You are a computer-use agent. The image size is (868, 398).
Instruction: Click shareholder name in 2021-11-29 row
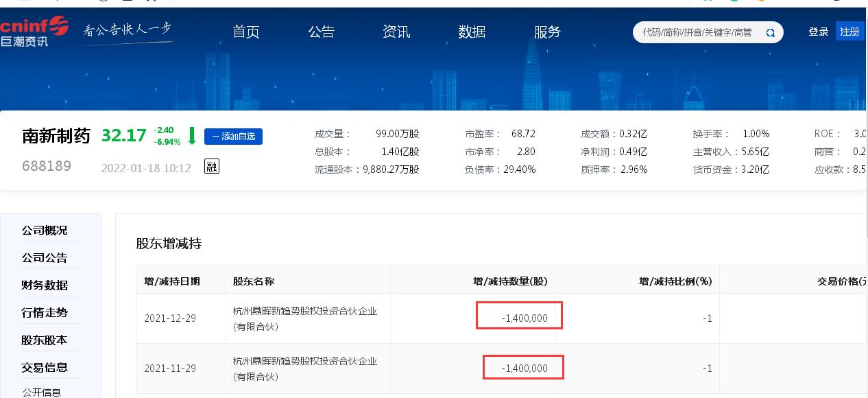(x=305, y=368)
